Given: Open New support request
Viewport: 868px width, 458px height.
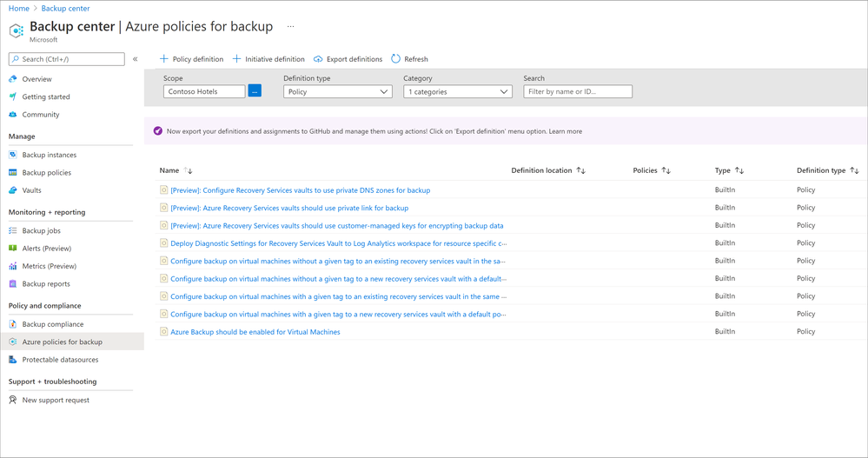Looking at the screenshot, I should click(56, 400).
